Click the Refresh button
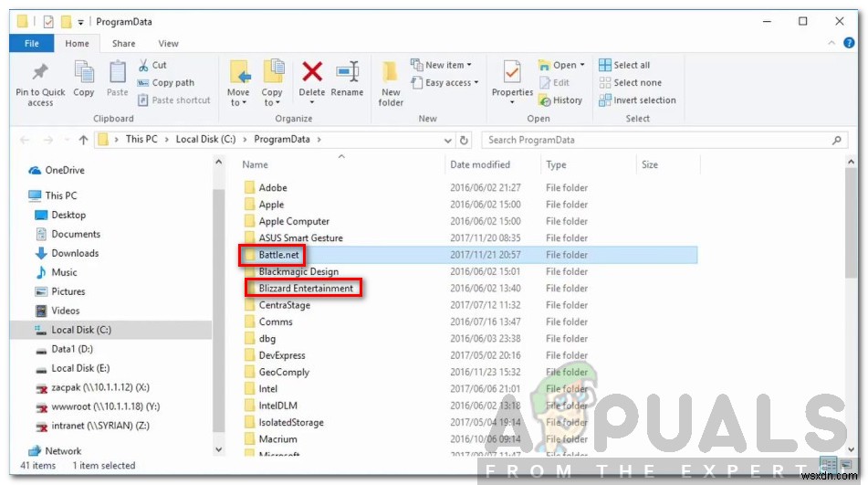The image size is (868, 485). coord(464,141)
